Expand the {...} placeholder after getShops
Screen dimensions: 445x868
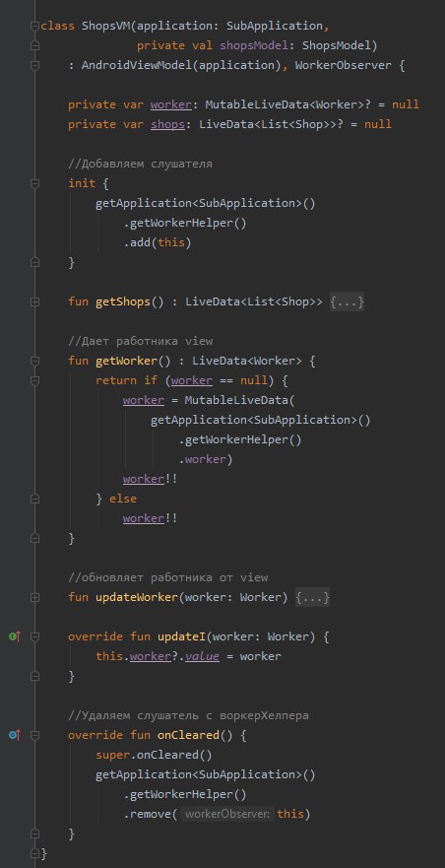click(x=347, y=302)
